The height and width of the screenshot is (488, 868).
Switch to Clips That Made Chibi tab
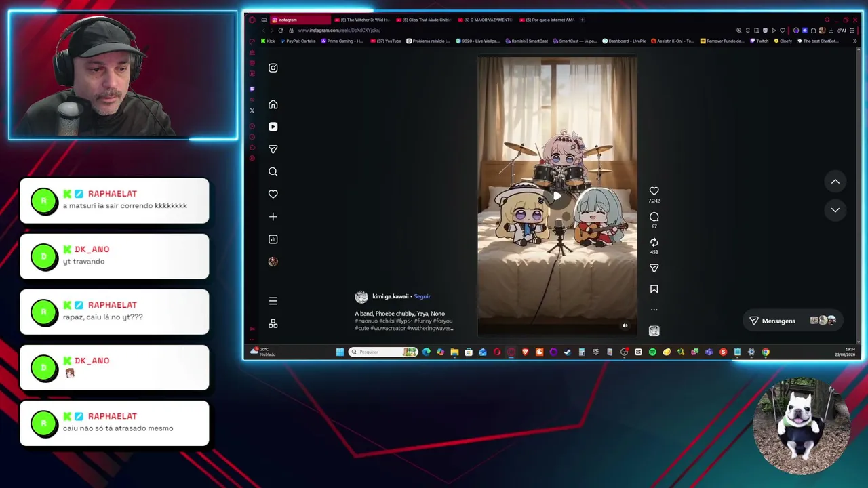coord(423,20)
